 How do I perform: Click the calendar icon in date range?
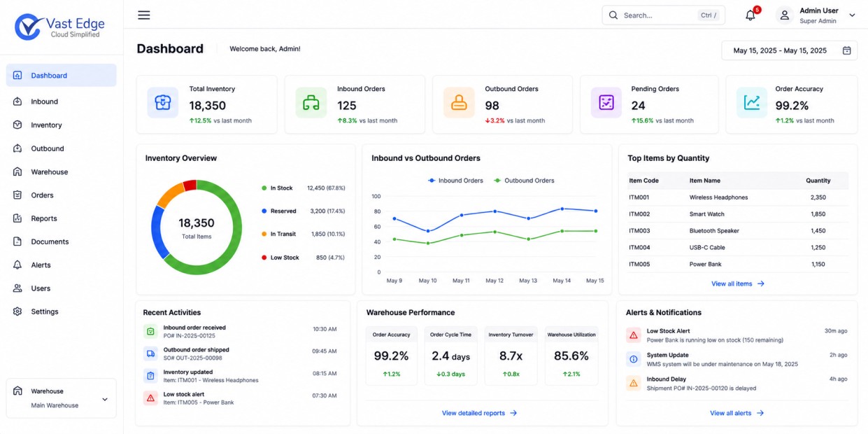click(x=846, y=50)
